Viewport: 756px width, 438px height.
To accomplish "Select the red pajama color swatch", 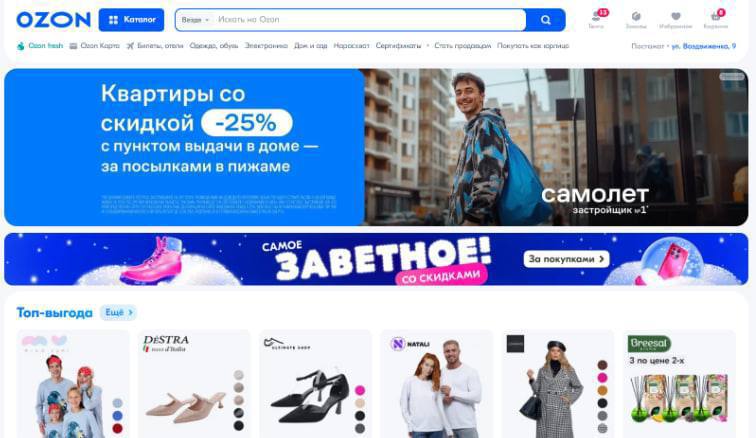I will [117, 428].
